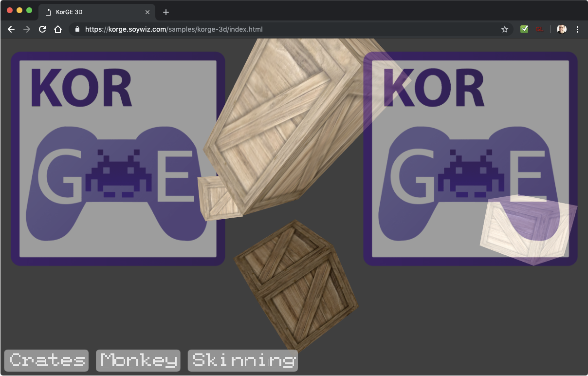Toggle to the Skinning demo scene

(x=242, y=360)
